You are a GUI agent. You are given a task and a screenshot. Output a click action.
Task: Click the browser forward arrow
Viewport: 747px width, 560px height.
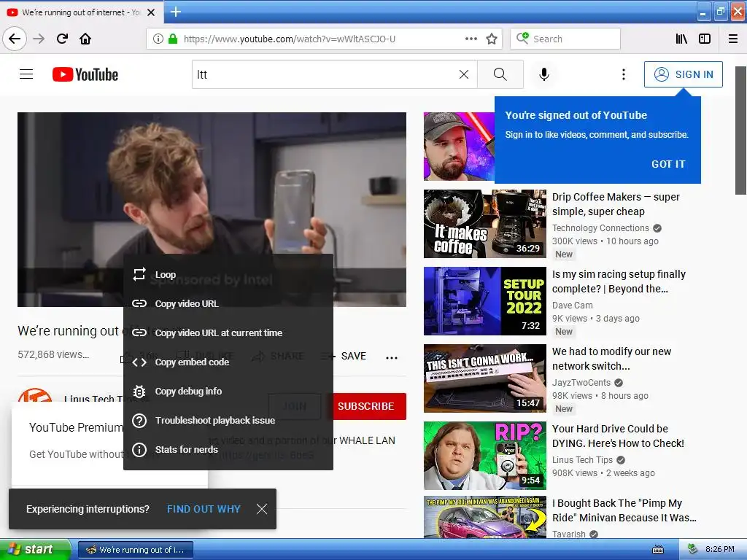point(39,39)
